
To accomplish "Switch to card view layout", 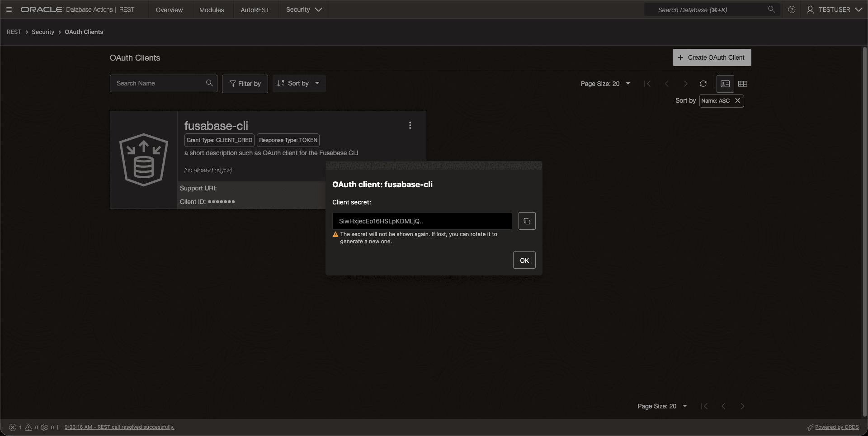I will 725,84.
